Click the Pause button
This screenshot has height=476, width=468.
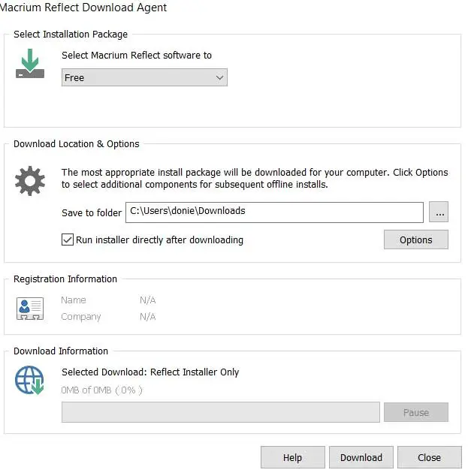[x=415, y=412]
